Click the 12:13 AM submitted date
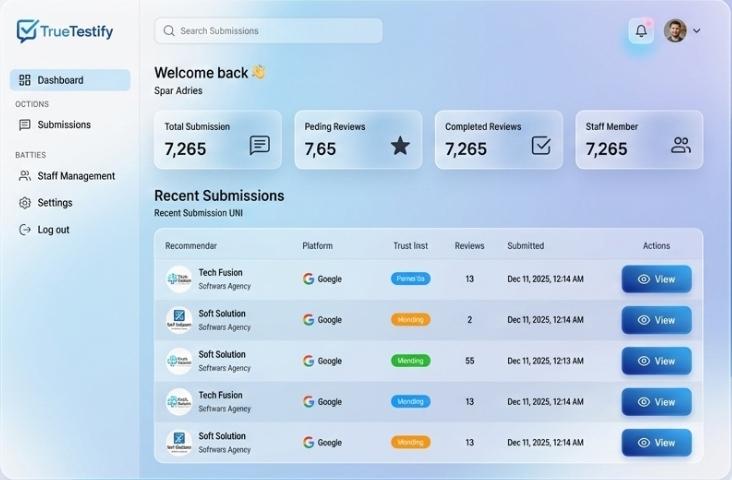732x480 pixels. coord(545,361)
